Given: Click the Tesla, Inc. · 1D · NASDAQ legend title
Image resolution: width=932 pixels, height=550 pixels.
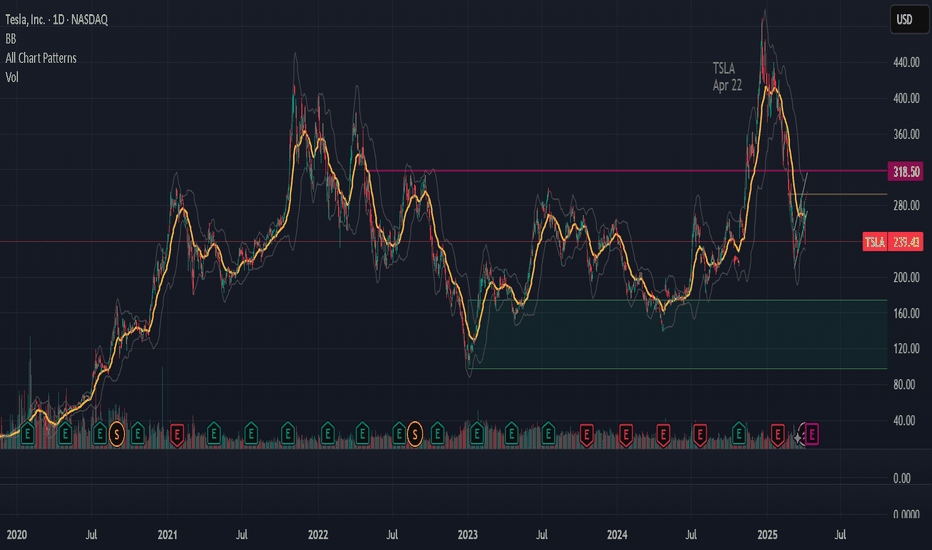Looking at the screenshot, I should (x=56, y=20).
